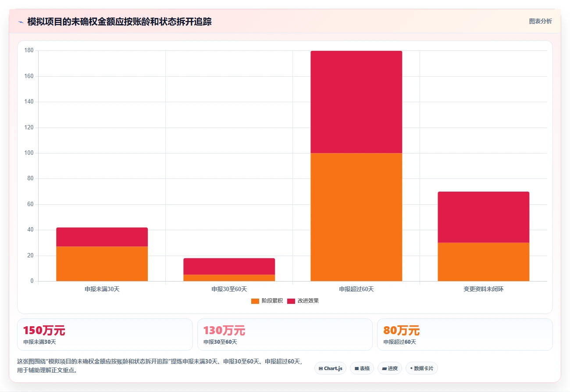Click the Chart.js tag

330,368
